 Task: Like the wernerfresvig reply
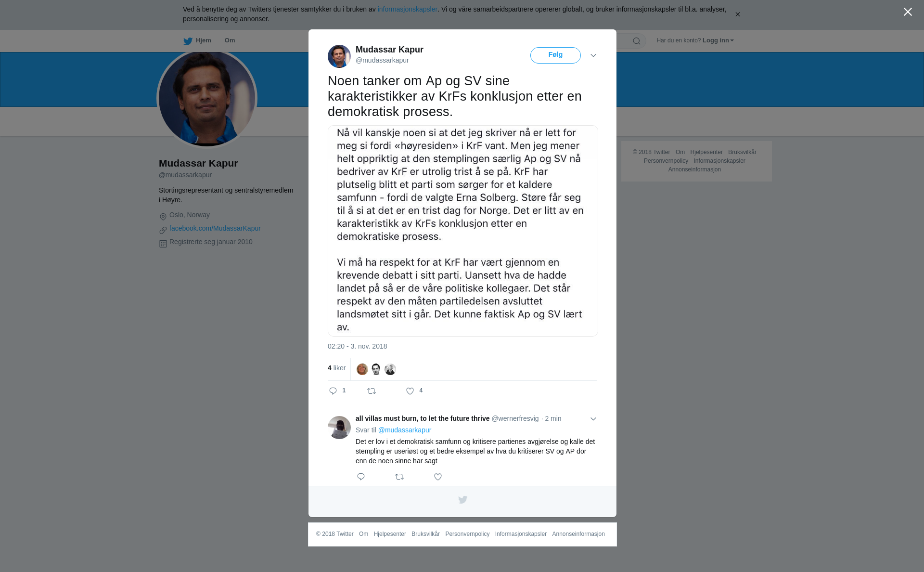[438, 477]
